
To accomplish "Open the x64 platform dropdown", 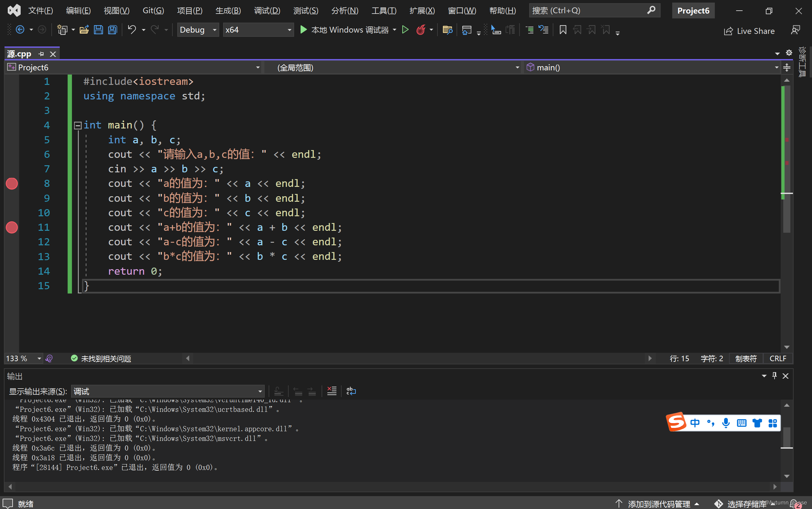I will (258, 30).
